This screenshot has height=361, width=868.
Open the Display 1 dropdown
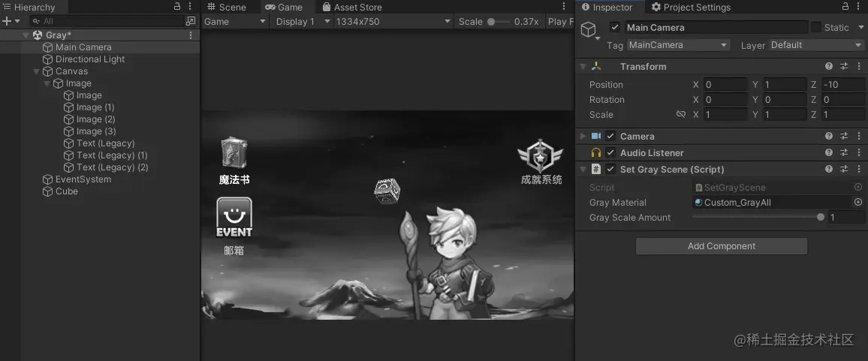click(x=303, y=22)
